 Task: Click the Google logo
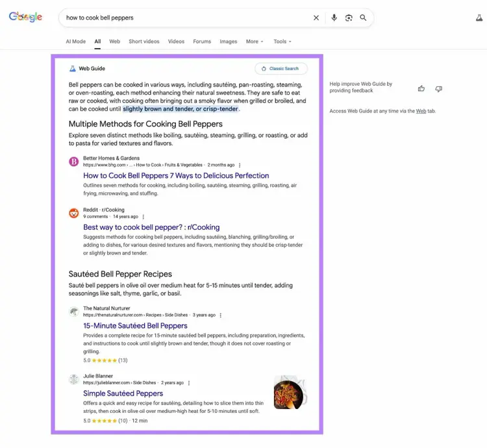pos(25,17)
